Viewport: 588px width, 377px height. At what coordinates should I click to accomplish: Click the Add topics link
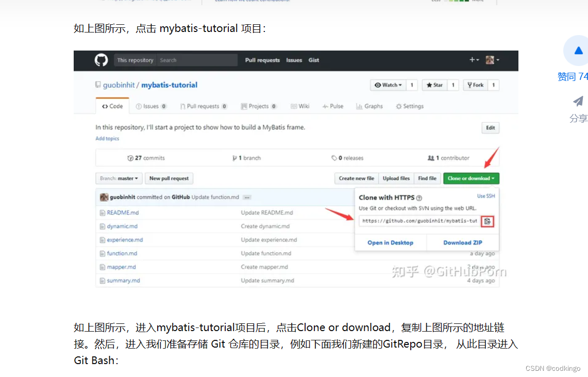(107, 138)
